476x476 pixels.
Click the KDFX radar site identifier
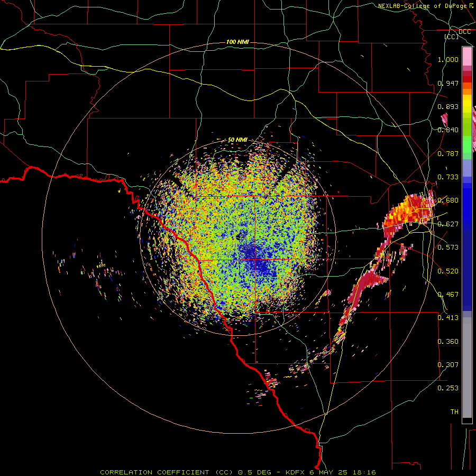point(296,472)
